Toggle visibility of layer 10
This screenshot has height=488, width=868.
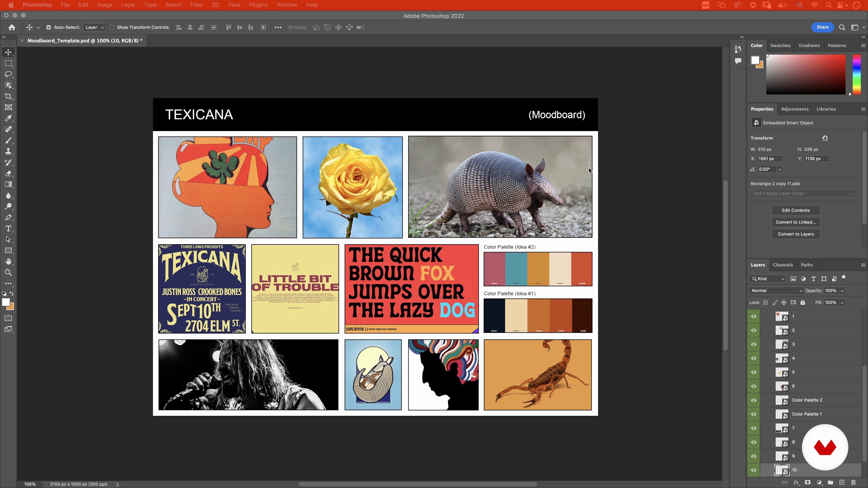click(x=753, y=470)
